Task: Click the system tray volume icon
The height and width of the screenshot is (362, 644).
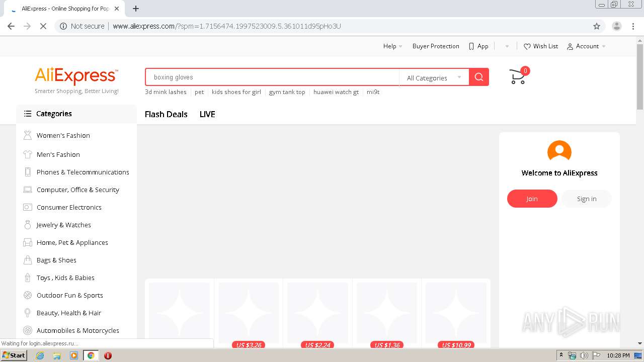Action: click(x=584, y=355)
